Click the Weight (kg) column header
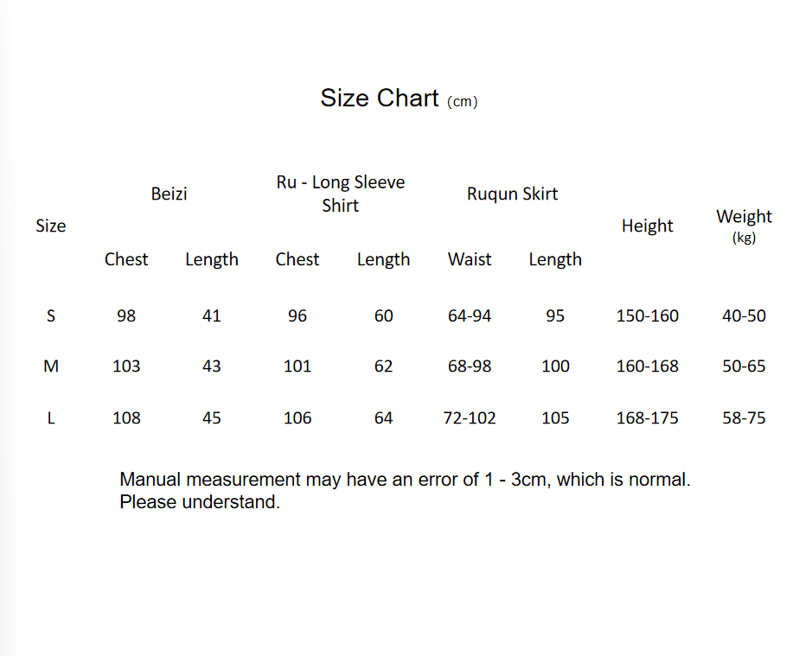The image size is (812, 656). (744, 225)
